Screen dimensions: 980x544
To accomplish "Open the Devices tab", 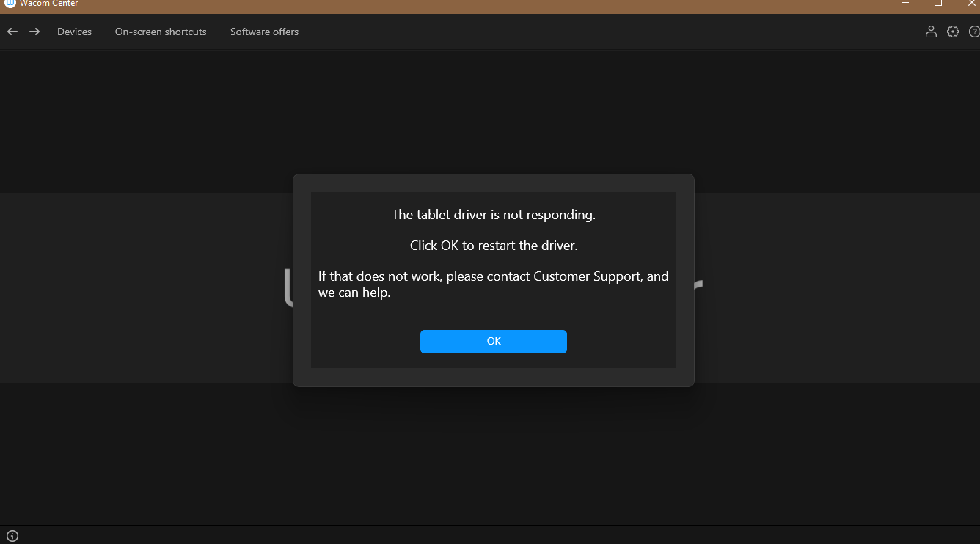I will click(x=75, y=32).
